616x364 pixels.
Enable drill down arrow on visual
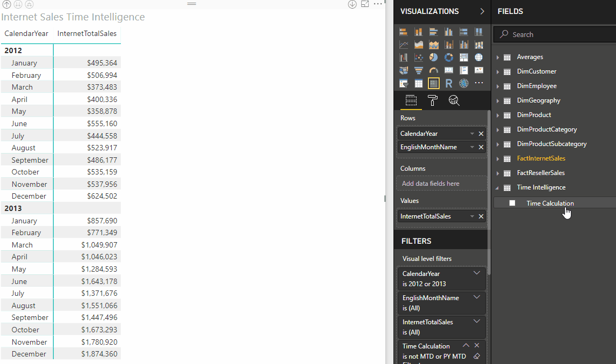pyautogui.click(x=352, y=4)
